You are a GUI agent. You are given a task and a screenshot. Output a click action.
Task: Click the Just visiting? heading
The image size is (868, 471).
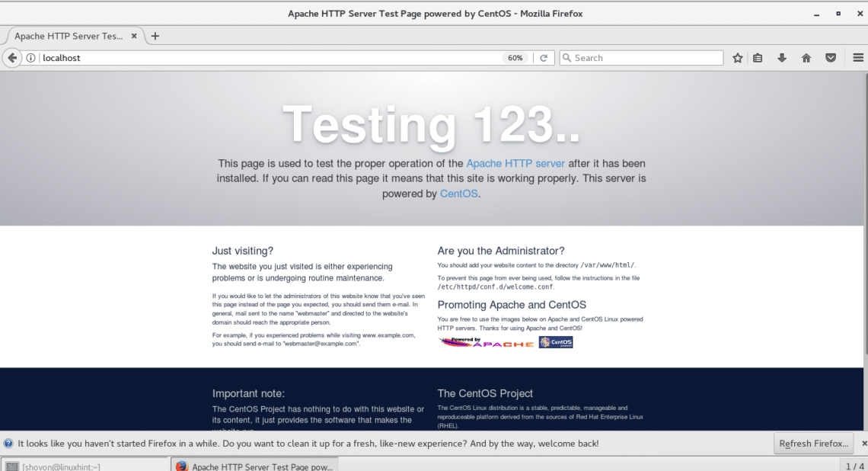pos(242,251)
